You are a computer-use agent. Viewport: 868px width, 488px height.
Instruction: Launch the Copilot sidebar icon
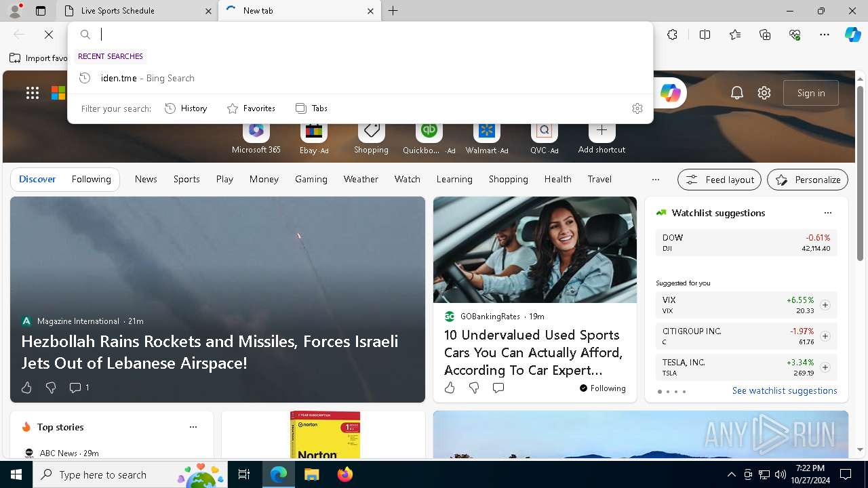[852, 35]
